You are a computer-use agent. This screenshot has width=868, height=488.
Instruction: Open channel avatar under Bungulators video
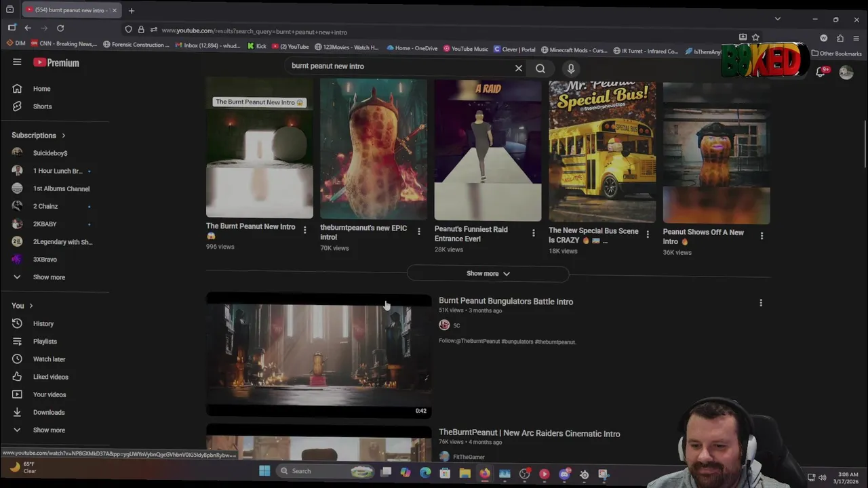coord(444,325)
